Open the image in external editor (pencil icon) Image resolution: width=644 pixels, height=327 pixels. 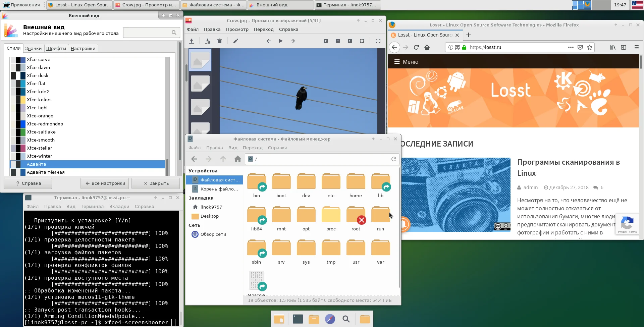[x=235, y=41]
